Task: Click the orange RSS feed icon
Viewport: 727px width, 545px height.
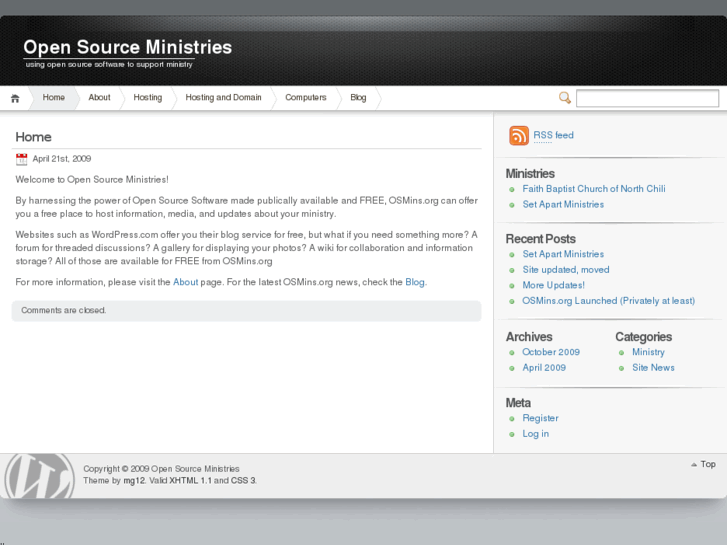Action: point(518,136)
